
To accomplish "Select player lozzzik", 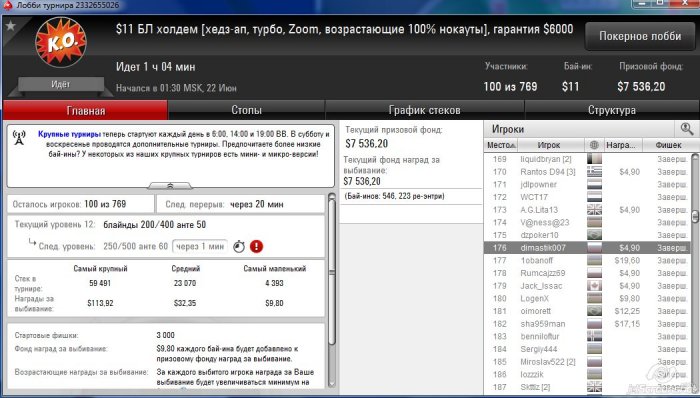I will tap(532, 374).
